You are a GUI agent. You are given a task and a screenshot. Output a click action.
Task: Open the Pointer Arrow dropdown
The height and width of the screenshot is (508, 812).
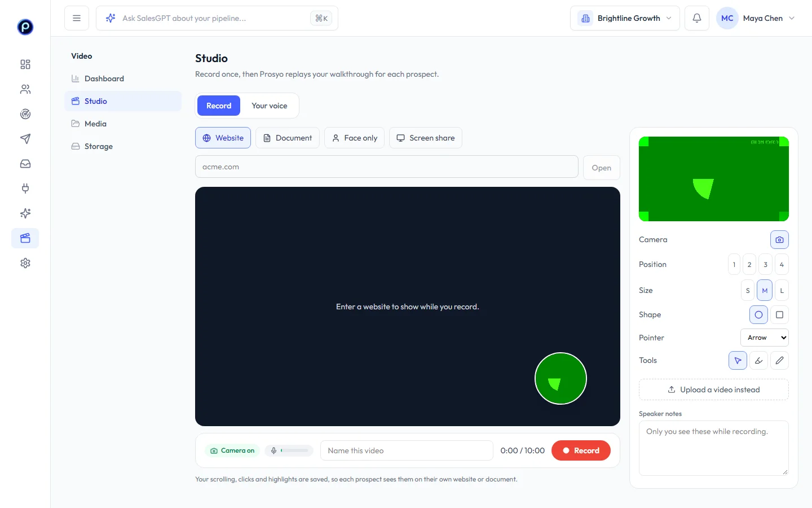pos(765,338)
